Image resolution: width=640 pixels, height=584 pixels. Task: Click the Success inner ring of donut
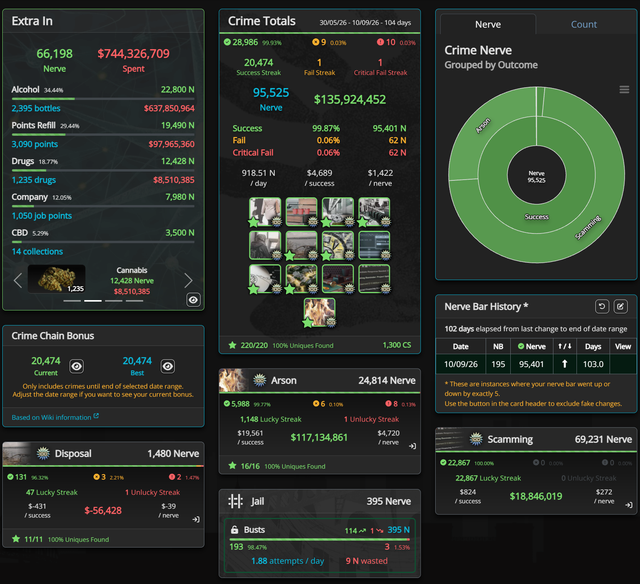coord(536,216)
